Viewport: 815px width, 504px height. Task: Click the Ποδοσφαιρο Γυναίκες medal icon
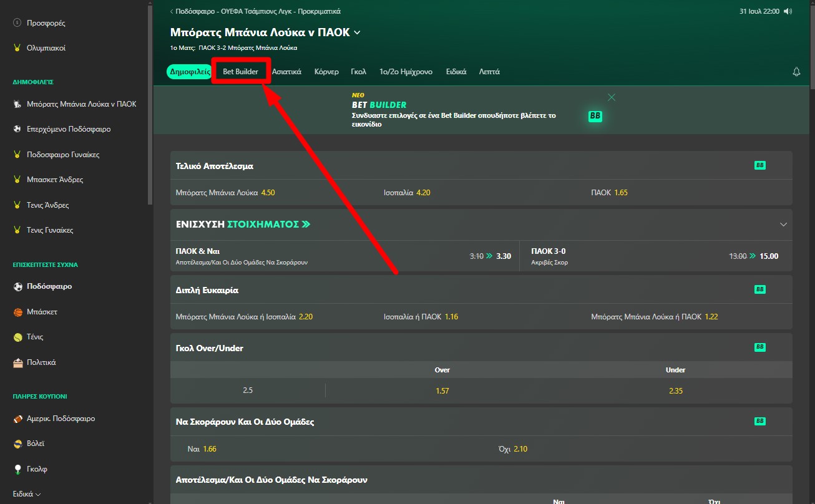pos(17,155)
